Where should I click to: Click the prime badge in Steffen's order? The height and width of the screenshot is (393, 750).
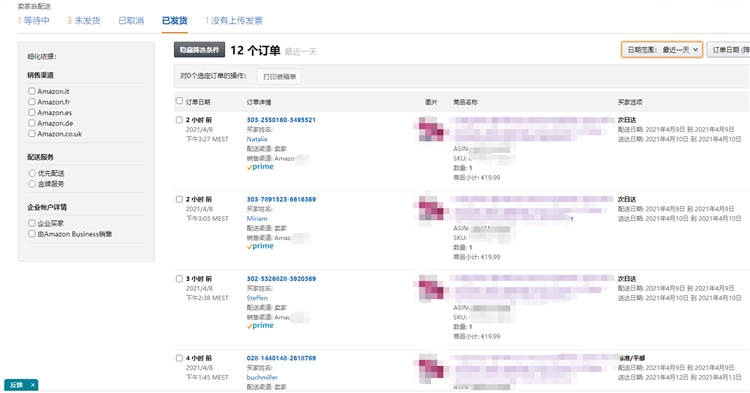point(260,326)
